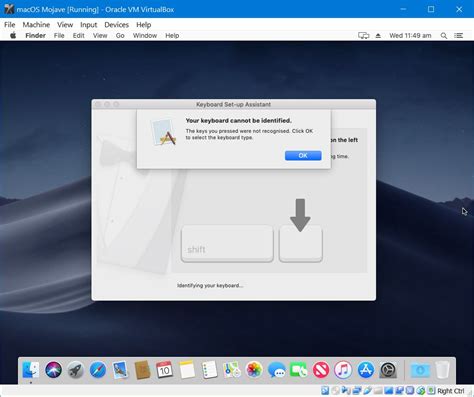Click globe icon in VirtualBox status bar
Screen dimensions: 474x397
coord(421,390)
